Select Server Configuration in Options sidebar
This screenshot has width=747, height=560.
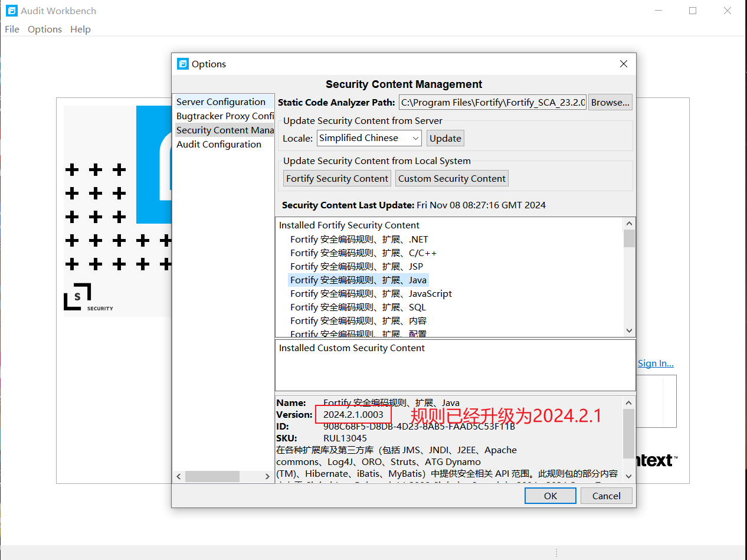224,101
